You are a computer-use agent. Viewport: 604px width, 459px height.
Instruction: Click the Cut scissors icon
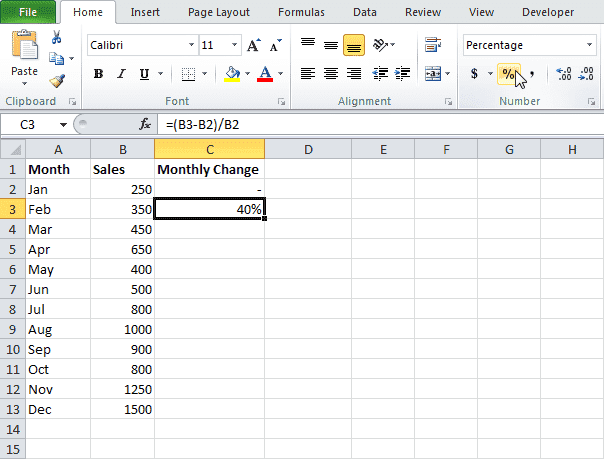[56, 38]
